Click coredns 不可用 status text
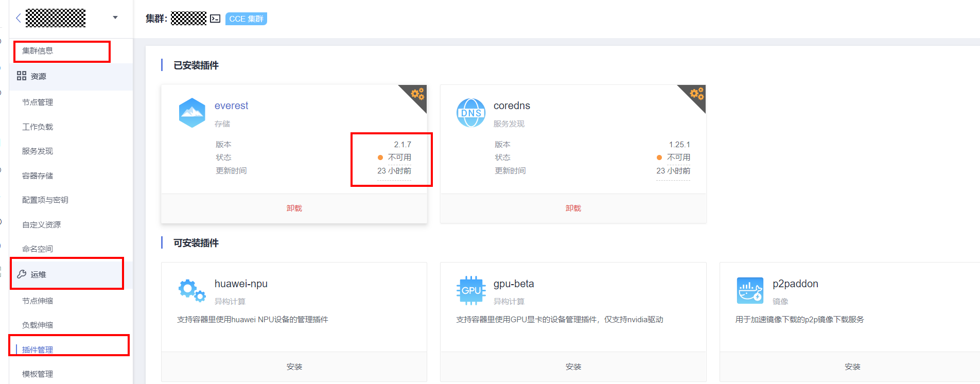Viewport: 980px width, 384px height. click(678, 158)
